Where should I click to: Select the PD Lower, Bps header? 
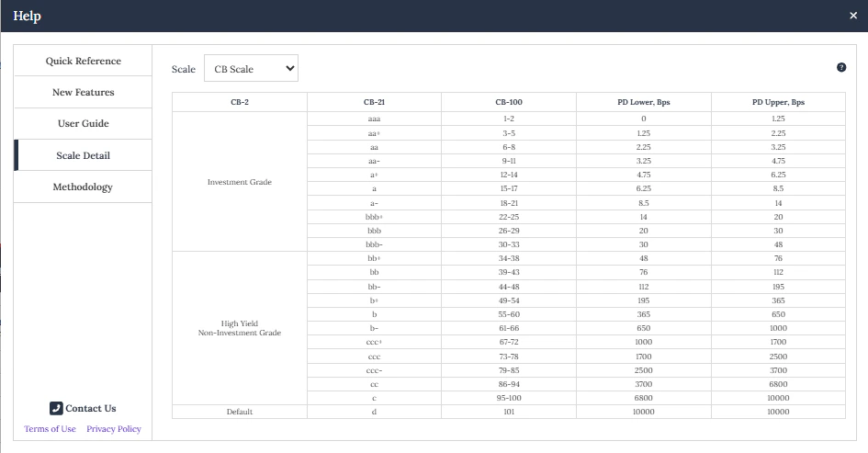click(644, 102)
